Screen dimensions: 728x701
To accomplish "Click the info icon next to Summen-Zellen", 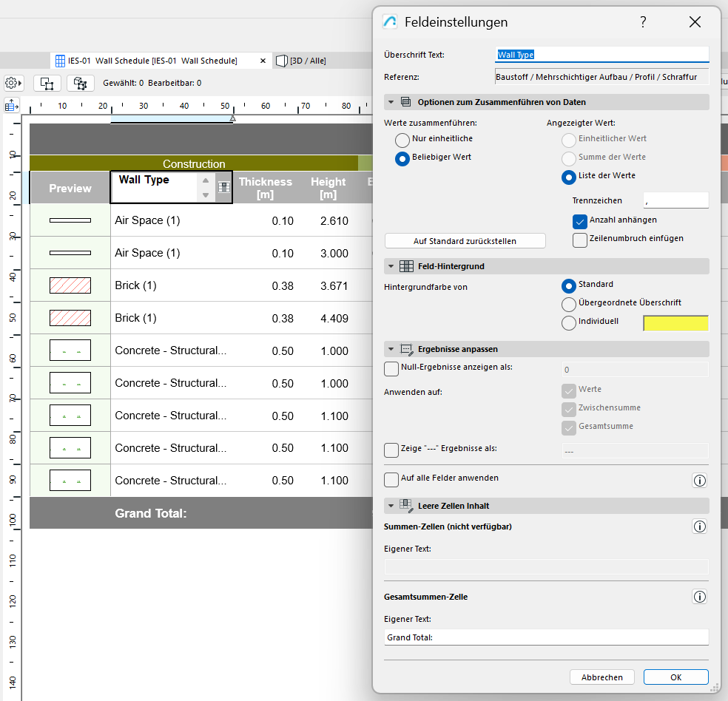I will (x=699, y=526).
